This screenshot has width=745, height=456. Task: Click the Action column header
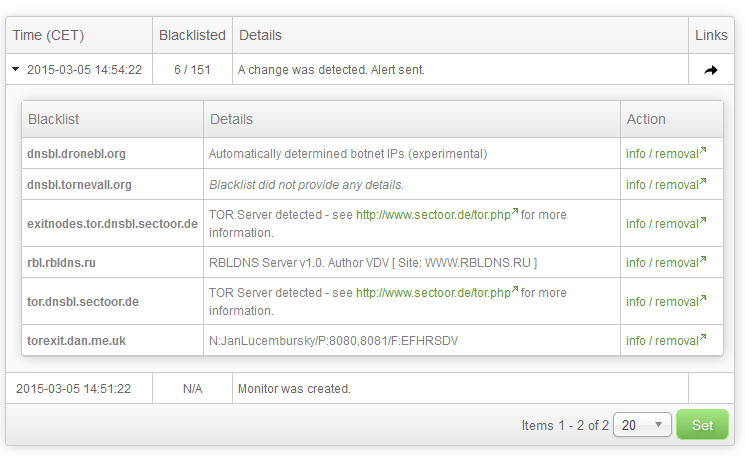point(646,119)
